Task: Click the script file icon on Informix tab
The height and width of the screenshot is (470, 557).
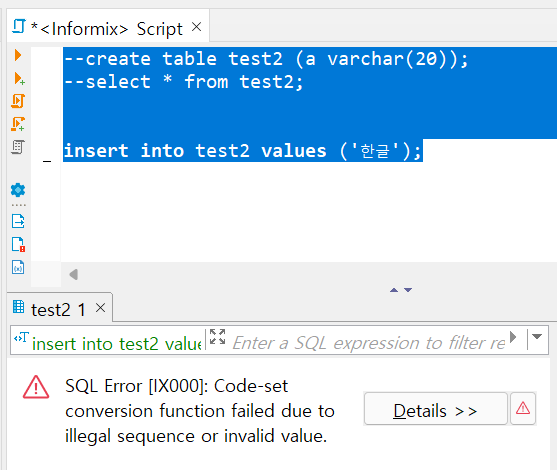Action: coord(19,27)
